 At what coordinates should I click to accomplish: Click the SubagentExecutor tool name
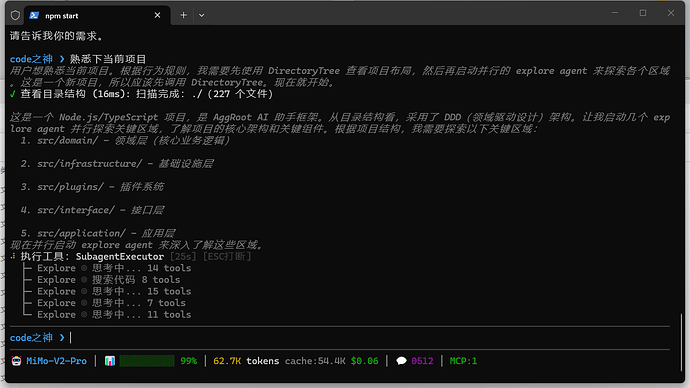click(120, 256)
